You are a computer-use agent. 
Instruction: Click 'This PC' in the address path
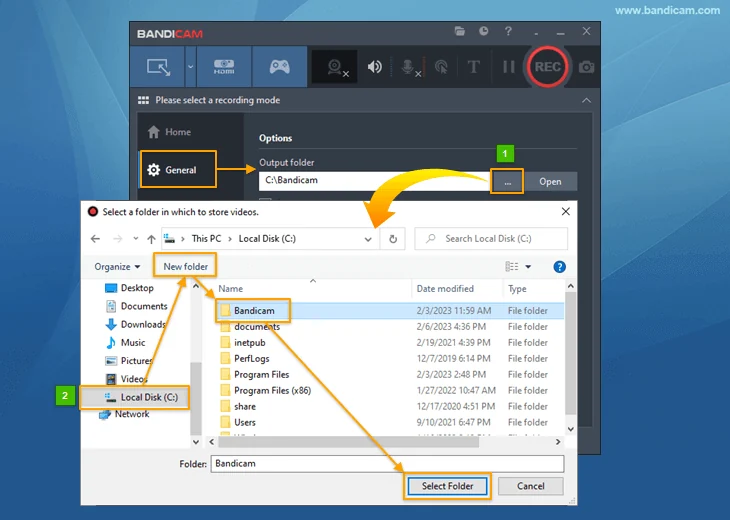206,238
